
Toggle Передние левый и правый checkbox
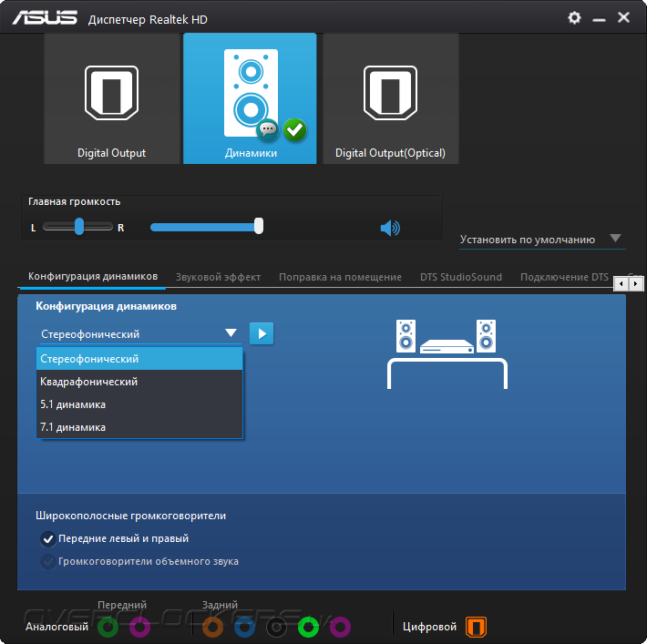[x=48, y=539]
